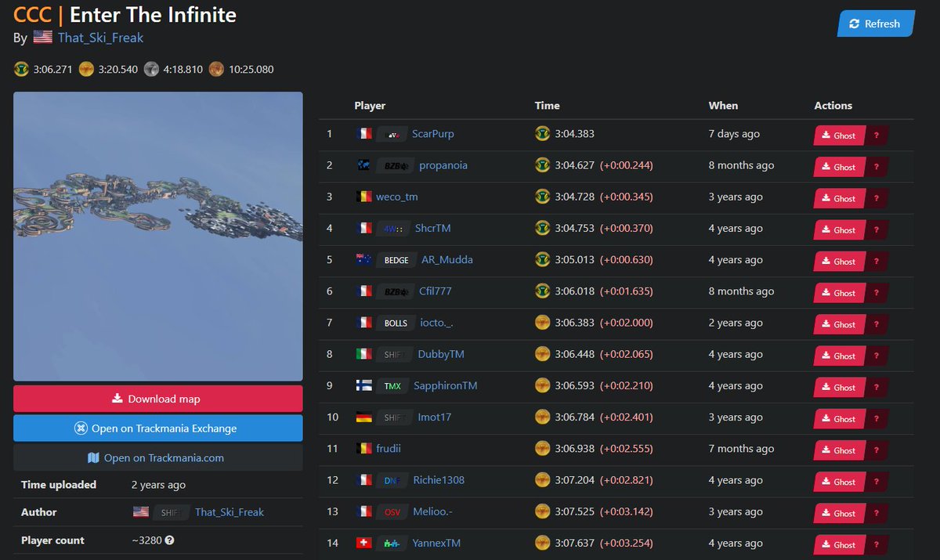Image resolution: width=940 pixels, height=560 pixels.
Task: Click the bronze medal icon for 10:25.080
Action: [217, 69]
